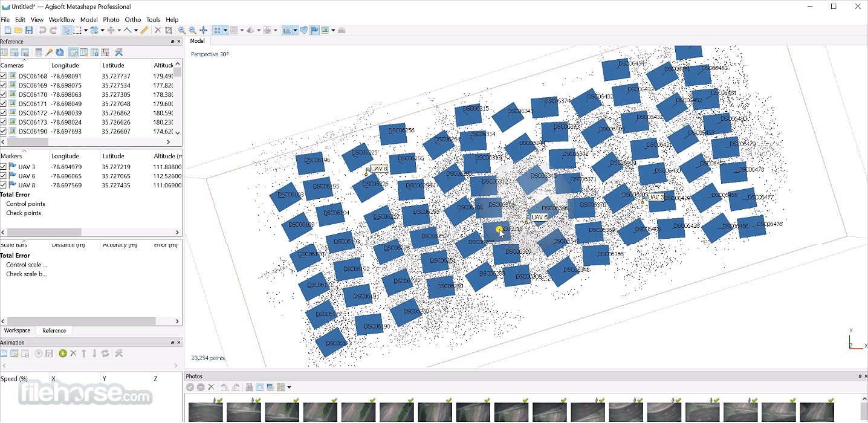The height and width of the screenshot is (423, 868).
Task: Select the Model view tab
Action: coord(197,41)
